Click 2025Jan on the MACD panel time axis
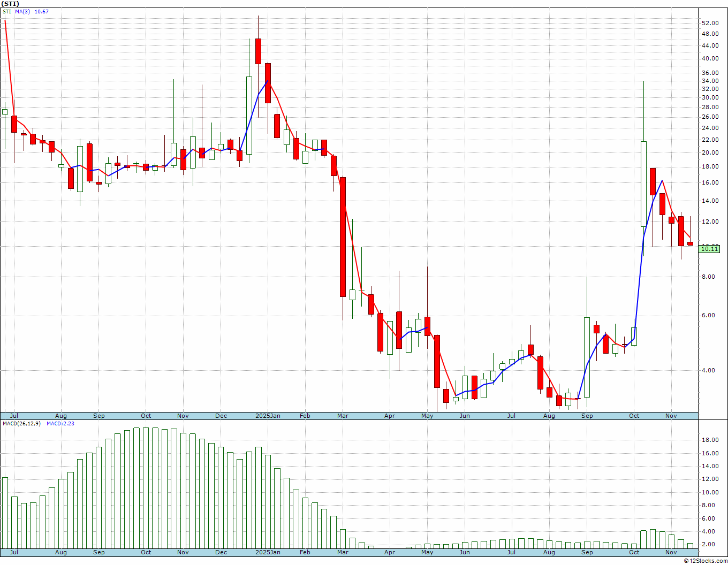728x565 pixels. point(268,552)
